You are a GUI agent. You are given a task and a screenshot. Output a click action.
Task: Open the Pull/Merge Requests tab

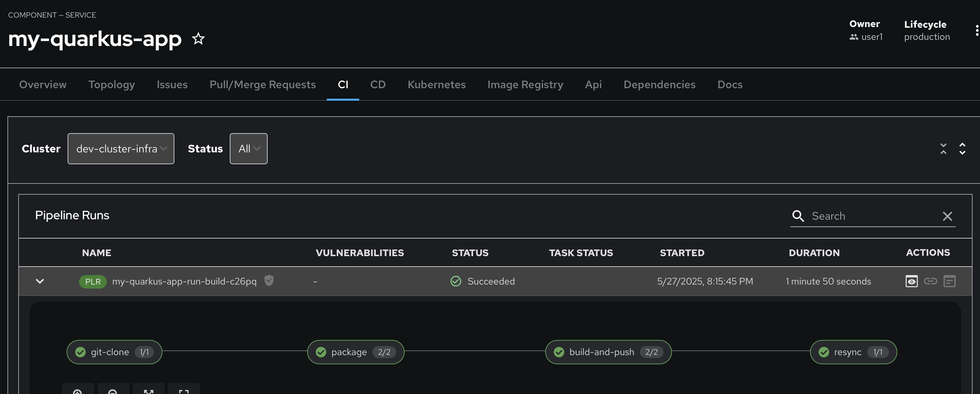pos(263,84)
